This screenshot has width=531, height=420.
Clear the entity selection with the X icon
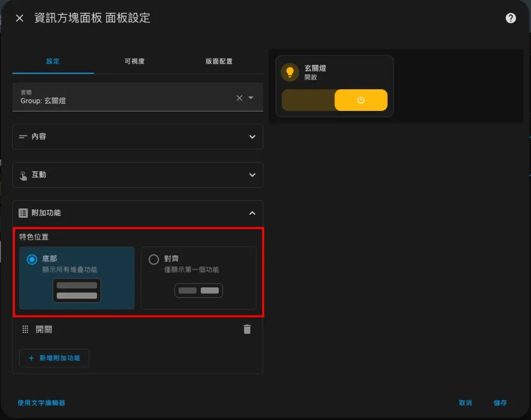pyautogui.click(x=239, y=97)
